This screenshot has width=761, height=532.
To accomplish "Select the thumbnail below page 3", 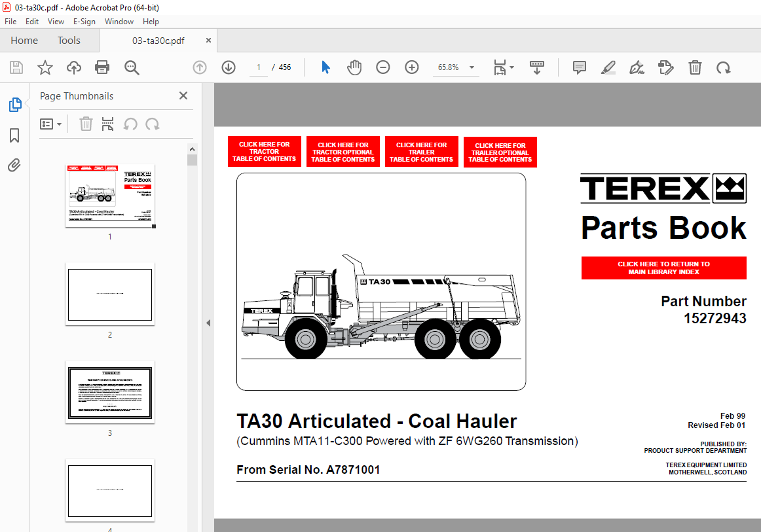I will (x=110, y=490).
